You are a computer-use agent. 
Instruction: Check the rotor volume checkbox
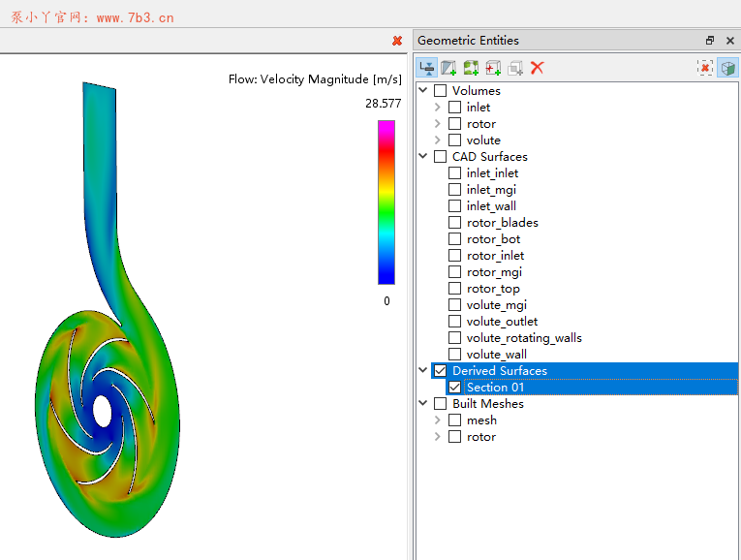point(454,123)
